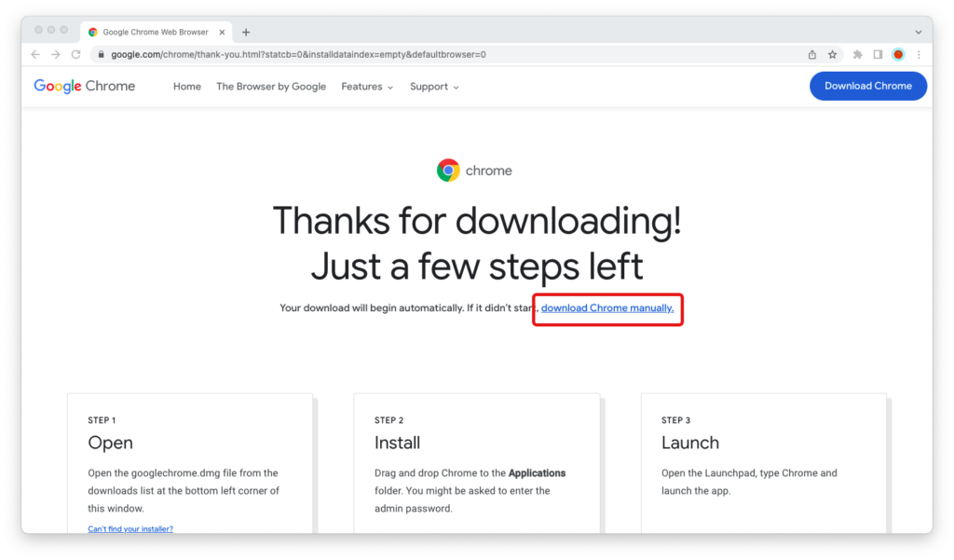Image resolution: width=954 pixels, height=560 pixels.
Task: Open a new tab with the plus icon
Action: pos(246,33)
